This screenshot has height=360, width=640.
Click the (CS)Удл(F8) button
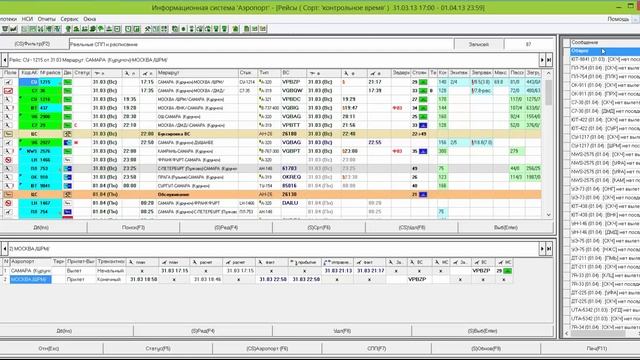(411, 227)
